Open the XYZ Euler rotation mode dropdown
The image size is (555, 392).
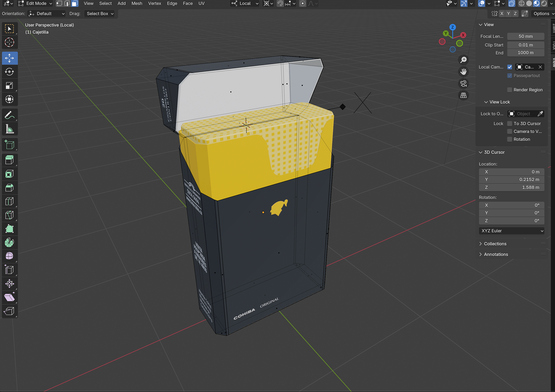click(511, 231)
